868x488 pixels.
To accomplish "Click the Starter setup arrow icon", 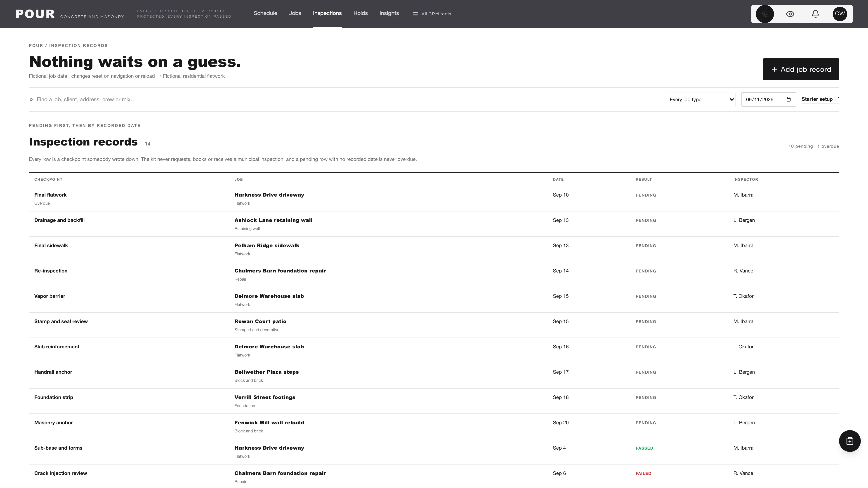I will point(836,99).
